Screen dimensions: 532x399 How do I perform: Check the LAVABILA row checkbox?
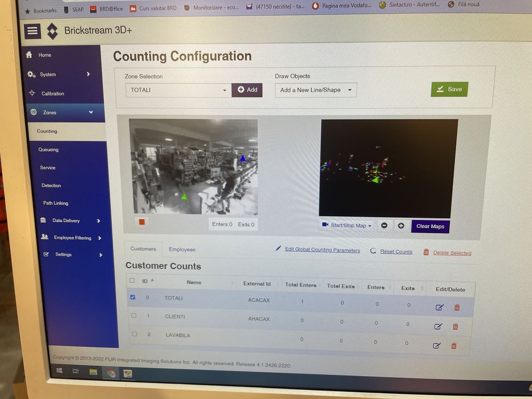pos(135,334)
